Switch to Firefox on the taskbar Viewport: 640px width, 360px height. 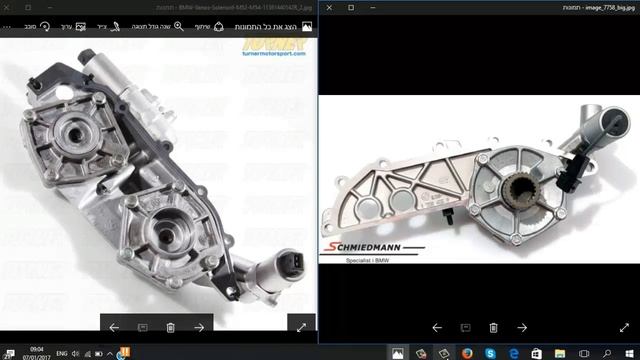[x=467, y=353]
